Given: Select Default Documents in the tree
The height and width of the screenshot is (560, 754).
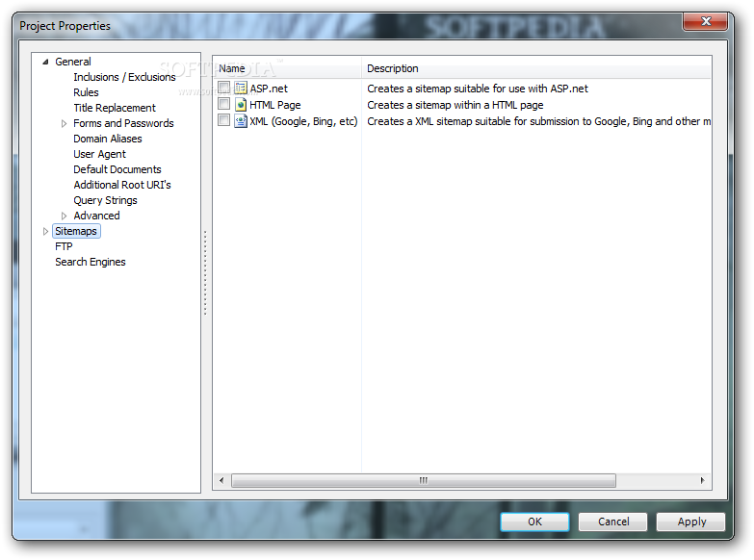Looking at the screenshot, I should click(117, 169).
